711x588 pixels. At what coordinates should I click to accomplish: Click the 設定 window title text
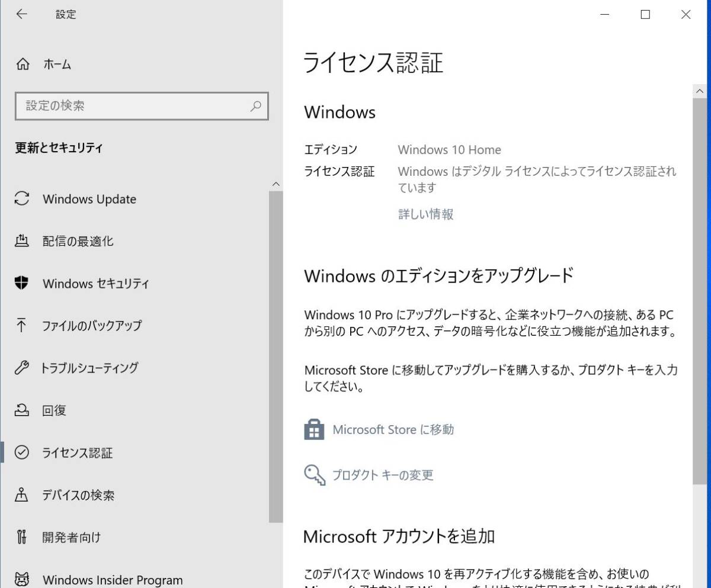pyautogui.click(x=66, y=15)
